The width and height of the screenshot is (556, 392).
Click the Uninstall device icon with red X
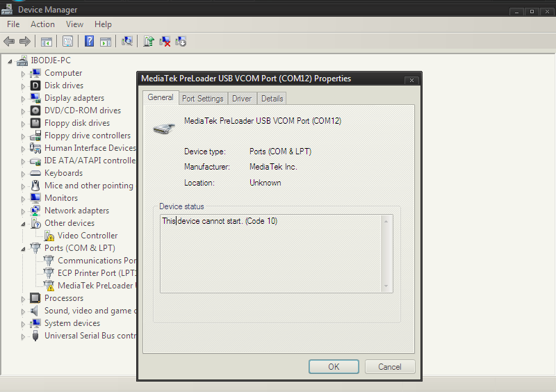tap(165, 42)
